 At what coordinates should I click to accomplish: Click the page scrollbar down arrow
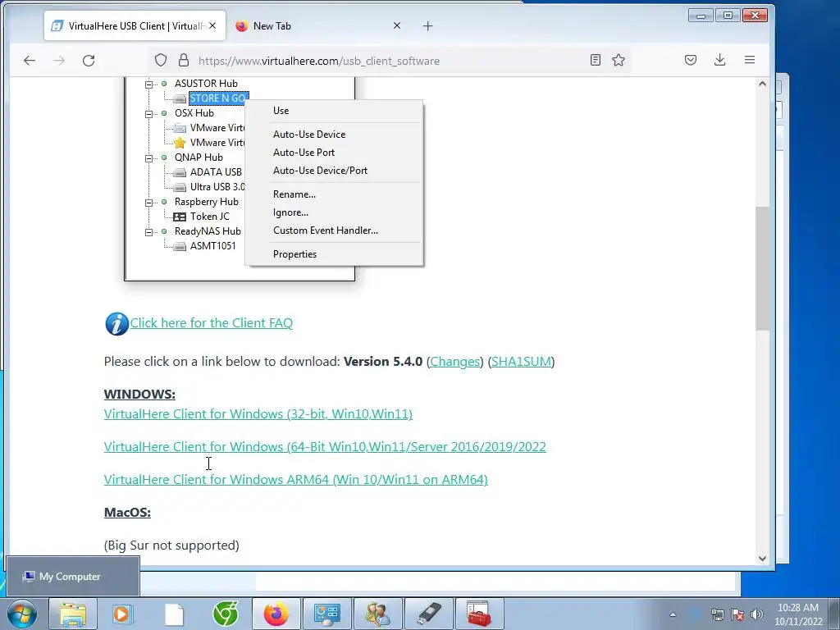click(762, 558)
